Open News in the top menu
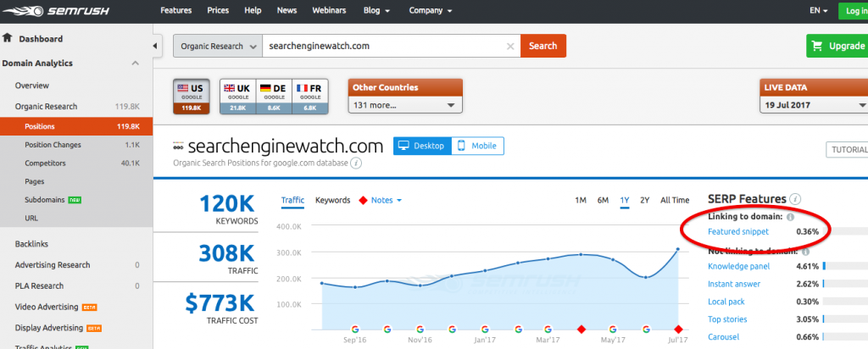 (287, 10)
